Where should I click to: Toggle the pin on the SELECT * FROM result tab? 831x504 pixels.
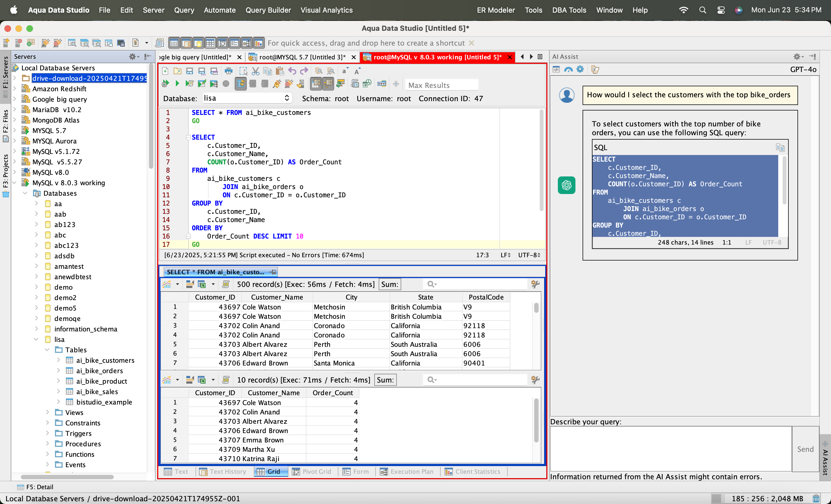[273, 272]
